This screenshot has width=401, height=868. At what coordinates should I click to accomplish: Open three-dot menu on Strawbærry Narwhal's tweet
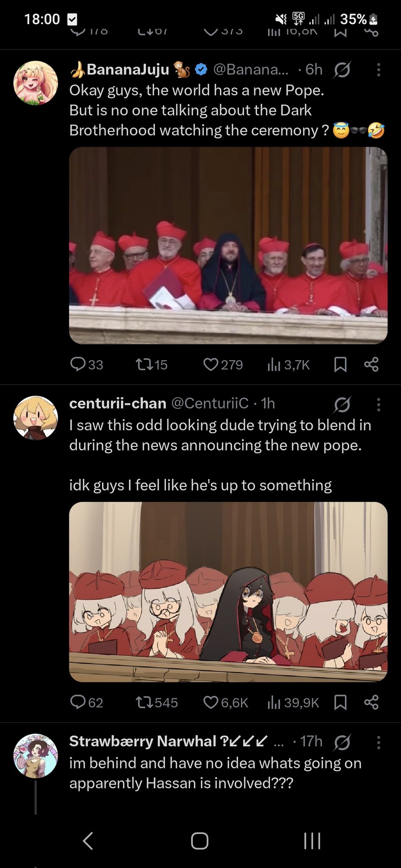coord(379,742)
